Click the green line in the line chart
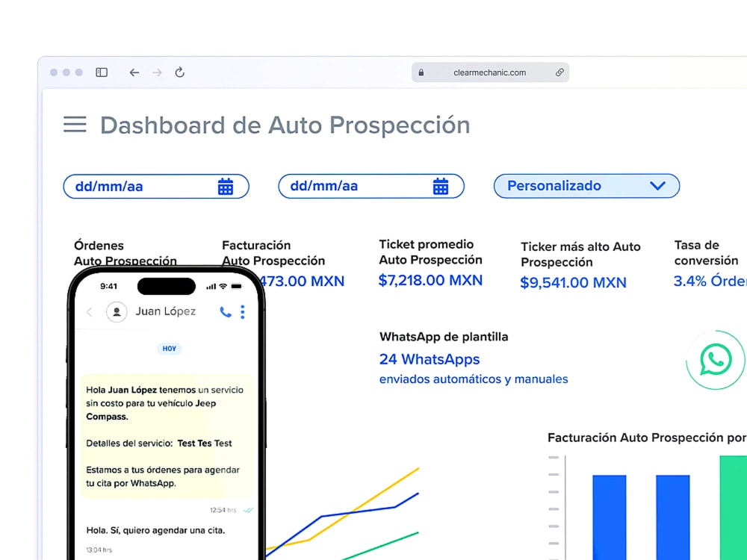The height and width of the screenshot is (560, 747). 381,546
